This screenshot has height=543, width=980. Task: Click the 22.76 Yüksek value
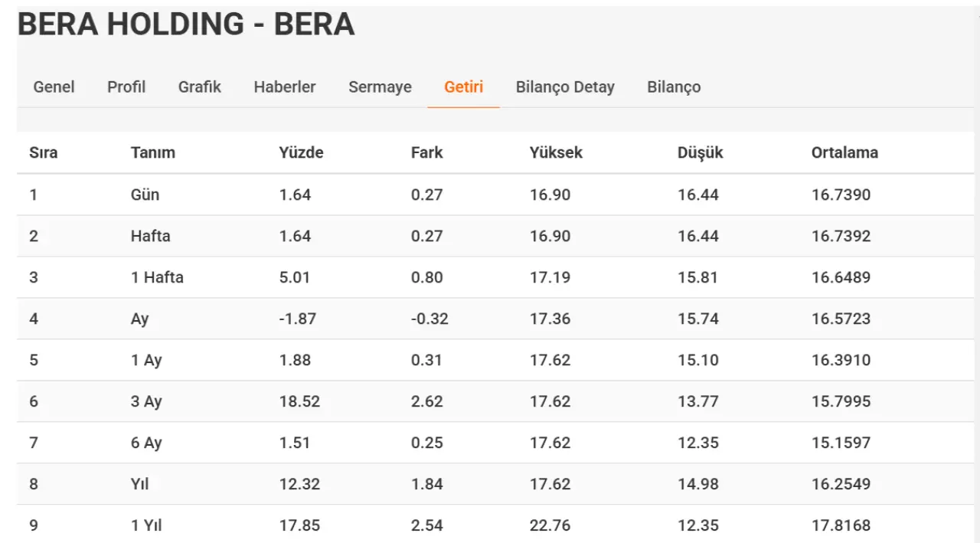(550, 525)
